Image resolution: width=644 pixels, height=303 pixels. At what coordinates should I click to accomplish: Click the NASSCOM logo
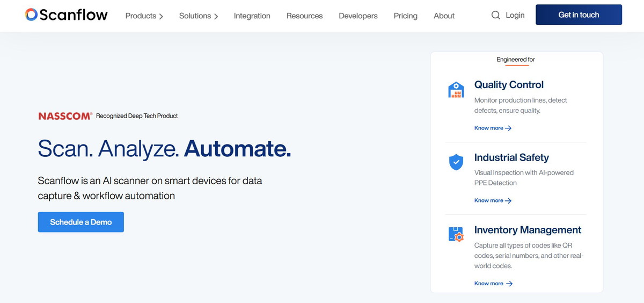65,116
